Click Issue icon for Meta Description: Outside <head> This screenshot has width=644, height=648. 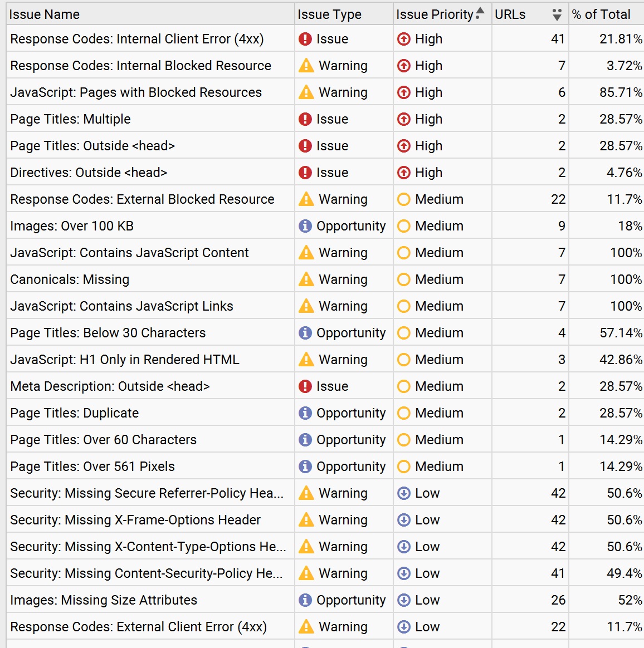point(305,386)
